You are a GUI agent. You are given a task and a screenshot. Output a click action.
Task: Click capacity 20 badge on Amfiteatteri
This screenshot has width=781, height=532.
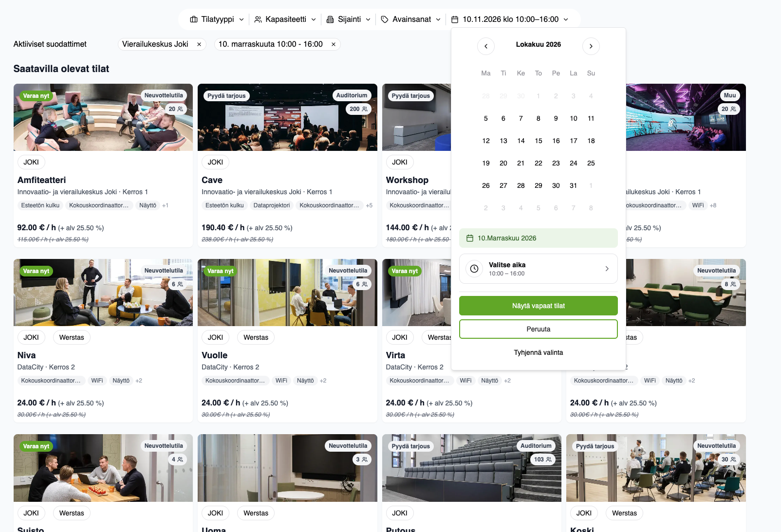176,109
